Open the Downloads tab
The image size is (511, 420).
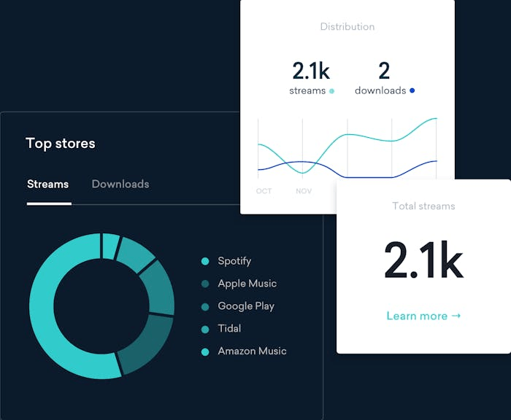click(120, 184)
